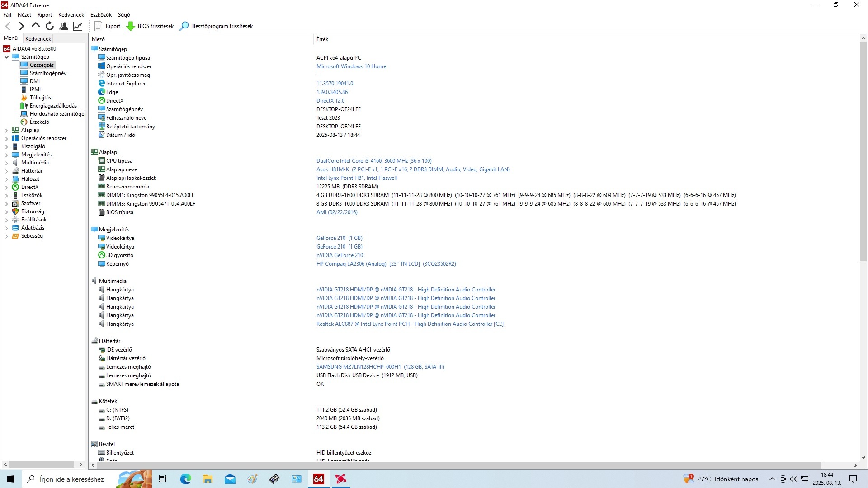
Task: Collapse the Számítógép tree node
Action: 6,57
